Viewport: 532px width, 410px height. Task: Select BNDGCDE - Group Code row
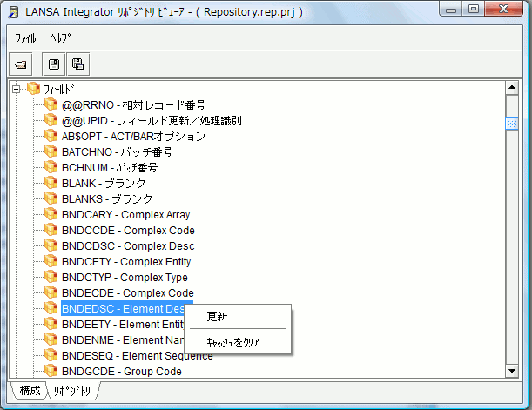(122, 372)
